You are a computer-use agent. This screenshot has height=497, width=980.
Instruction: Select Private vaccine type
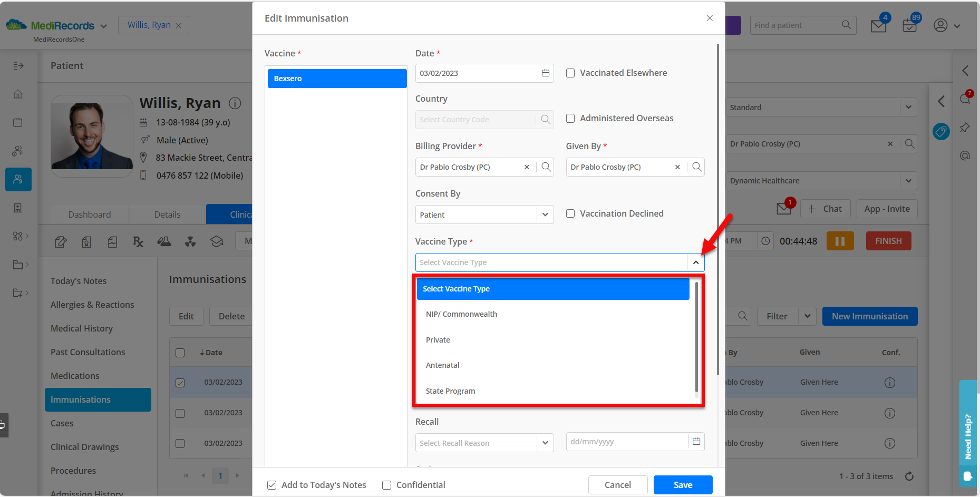tap(553, 340)
